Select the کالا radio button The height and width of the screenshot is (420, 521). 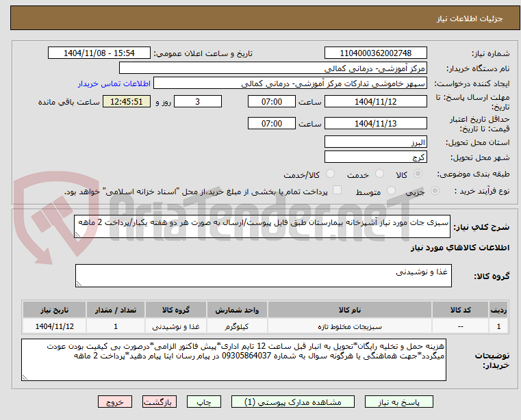click(418, 174)
